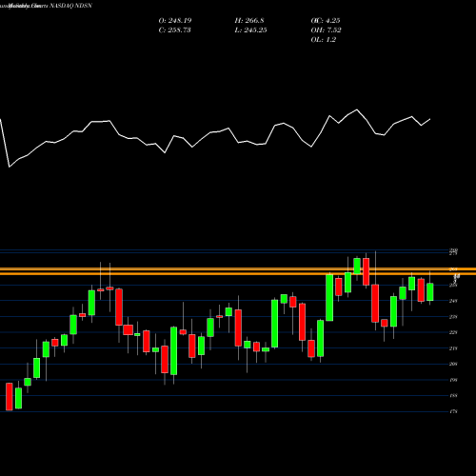Click the 205 price axis label
This screenshot has height=476, width=476.
(453, 364)
